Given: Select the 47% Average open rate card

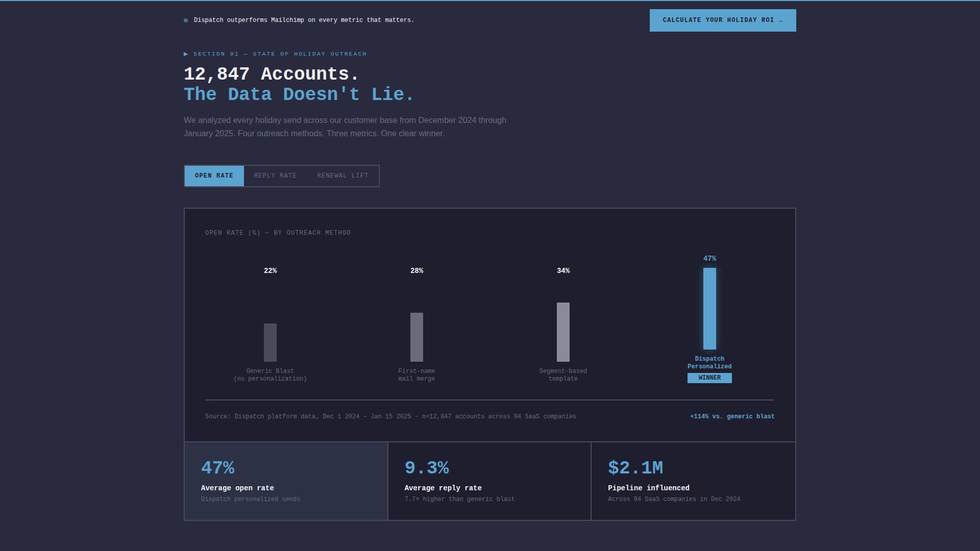Looking at the screenshot, I should [286, 481].
